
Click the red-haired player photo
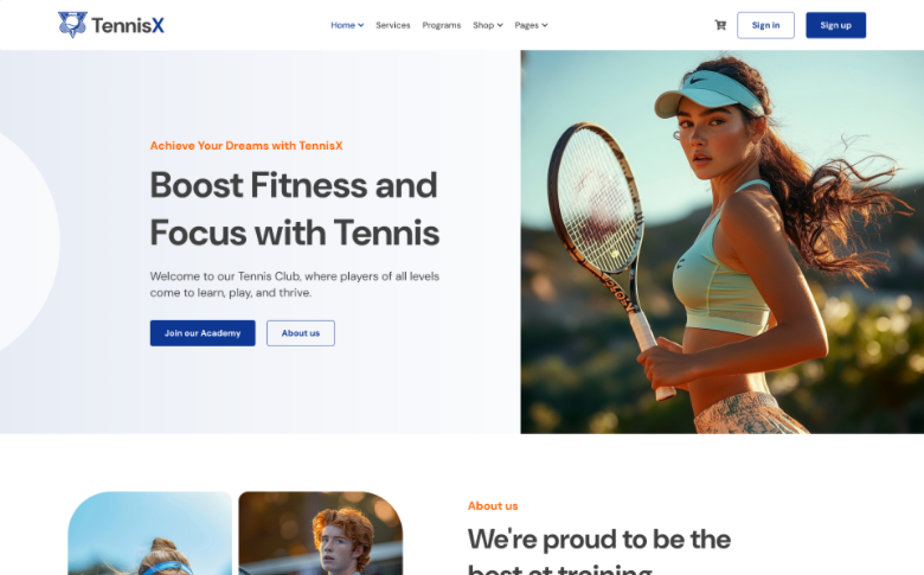tap(320, 533)
